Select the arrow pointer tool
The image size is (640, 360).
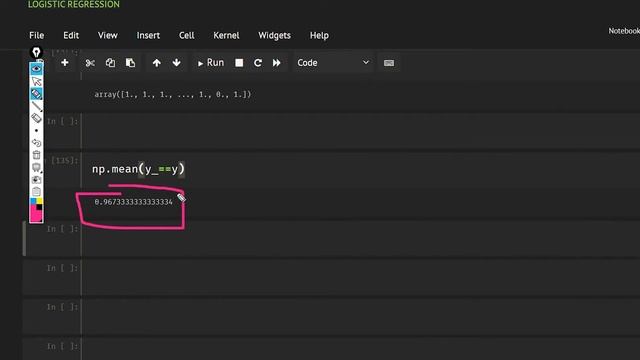[36, 81]
